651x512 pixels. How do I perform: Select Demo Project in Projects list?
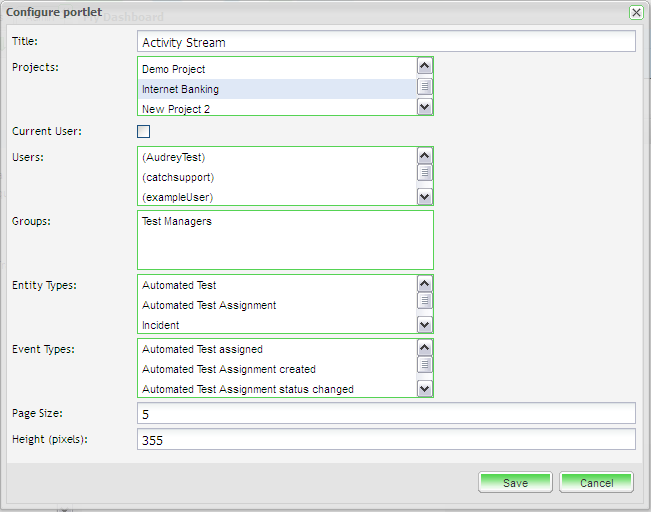click(174, 69)
